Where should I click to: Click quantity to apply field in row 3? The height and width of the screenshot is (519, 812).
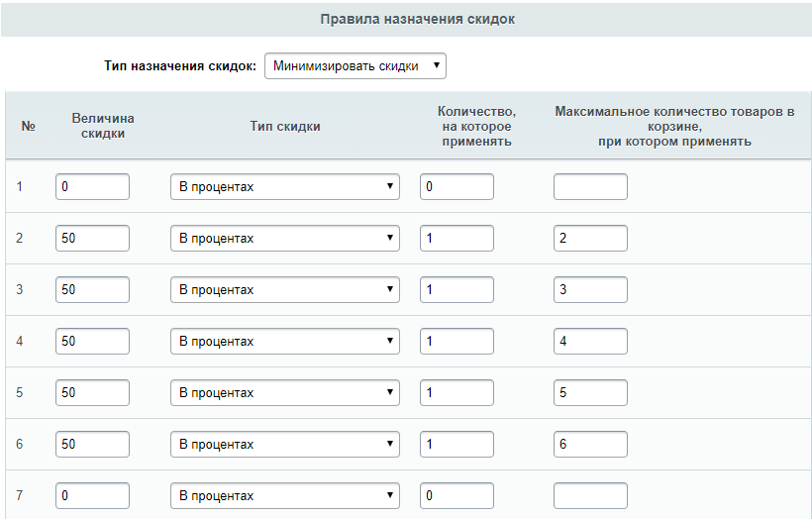tap(457, 289)
